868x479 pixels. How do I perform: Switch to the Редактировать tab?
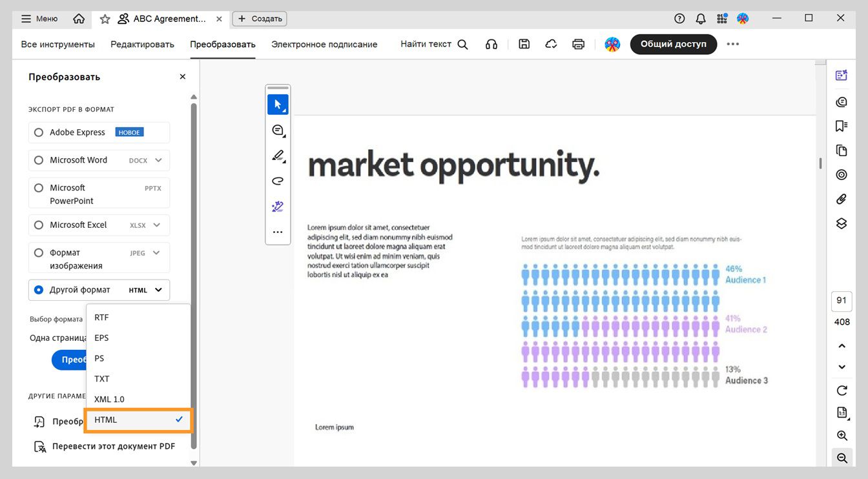(x=142, y=45)
